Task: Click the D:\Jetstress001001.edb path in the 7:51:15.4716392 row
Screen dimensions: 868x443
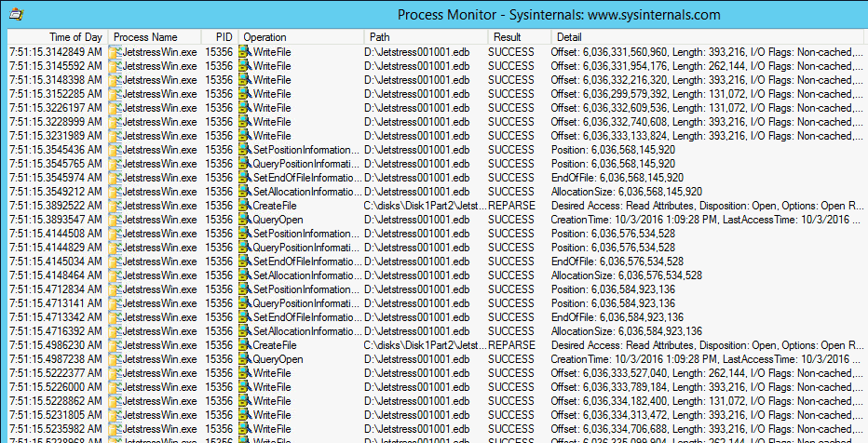Action: pyautogui.click(x=417, y=331)
